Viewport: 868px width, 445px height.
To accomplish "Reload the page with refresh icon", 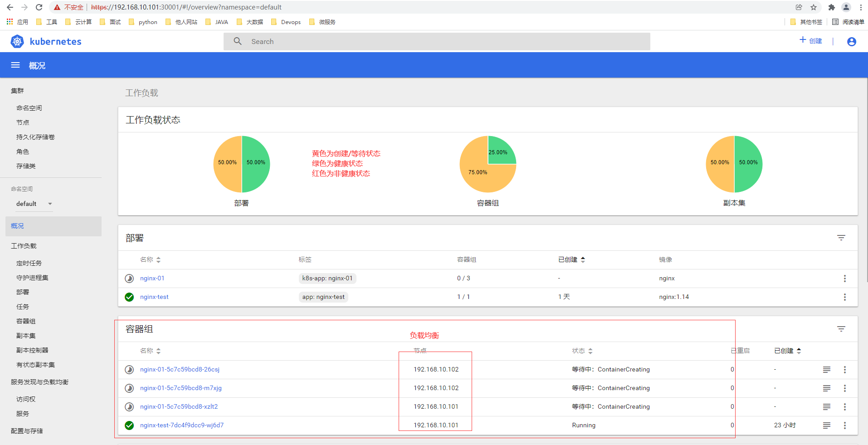I will point(39,7).
